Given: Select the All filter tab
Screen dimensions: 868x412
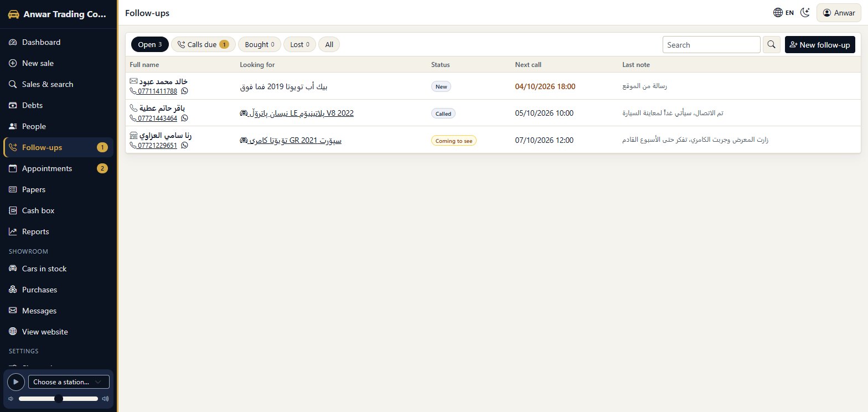Looking at the screenshot, I should [329, 44].
